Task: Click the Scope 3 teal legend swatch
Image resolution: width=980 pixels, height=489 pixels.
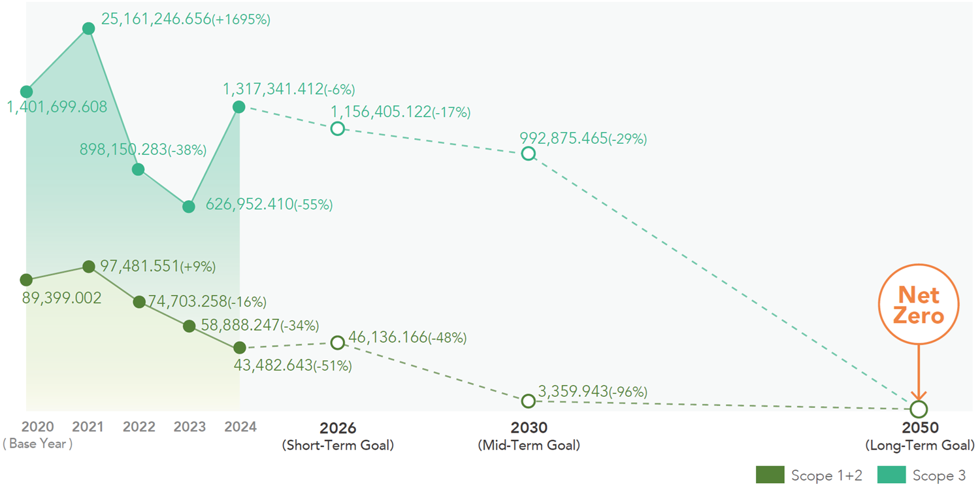Action: pos(891,475)
